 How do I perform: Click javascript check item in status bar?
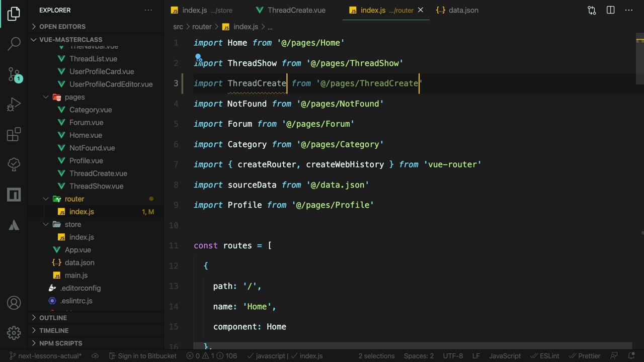coord(266,356)
